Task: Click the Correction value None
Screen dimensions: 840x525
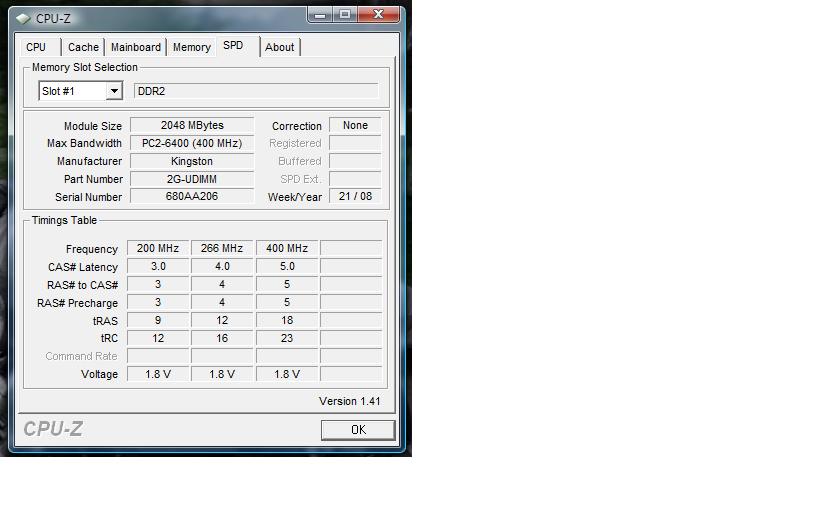Action: point(355,125)
